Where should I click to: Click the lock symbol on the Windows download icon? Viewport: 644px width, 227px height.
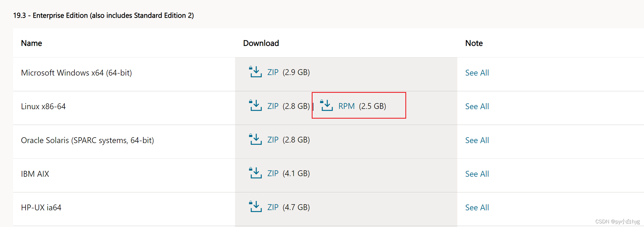pyautogui.click(x=251, y=68)
